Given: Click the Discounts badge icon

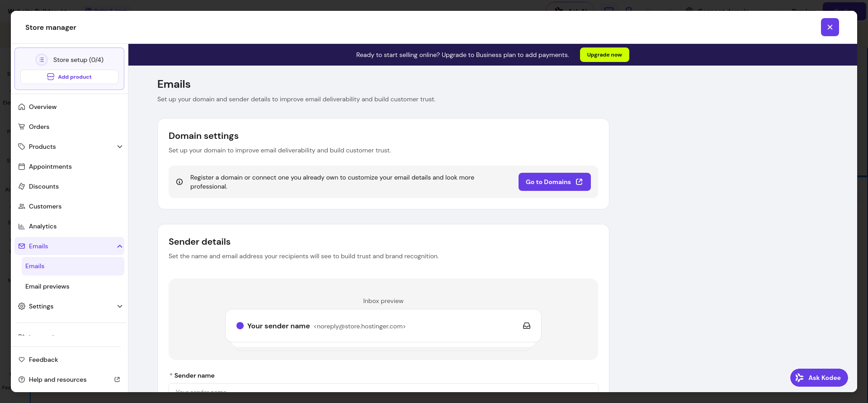Looking at the screenshot, I should 22,186.
